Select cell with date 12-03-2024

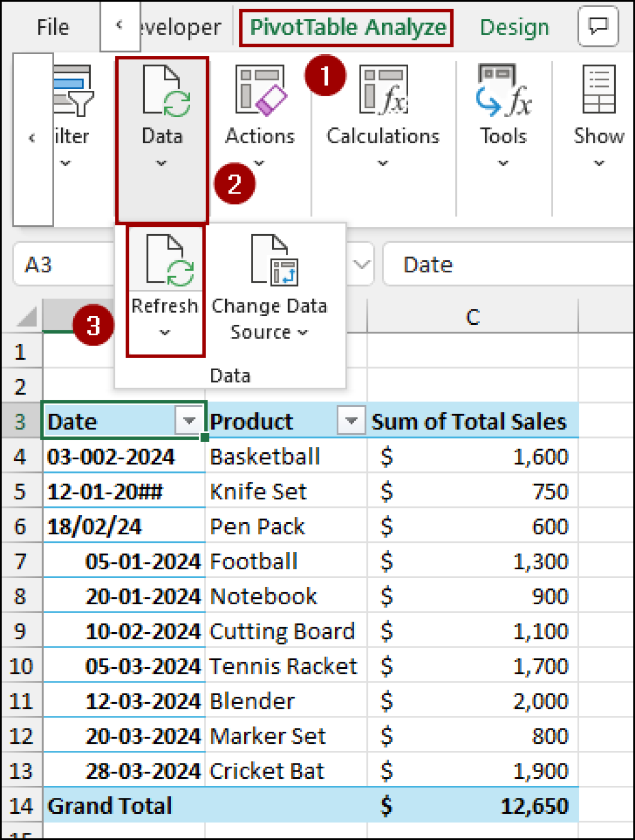[124, 702]
